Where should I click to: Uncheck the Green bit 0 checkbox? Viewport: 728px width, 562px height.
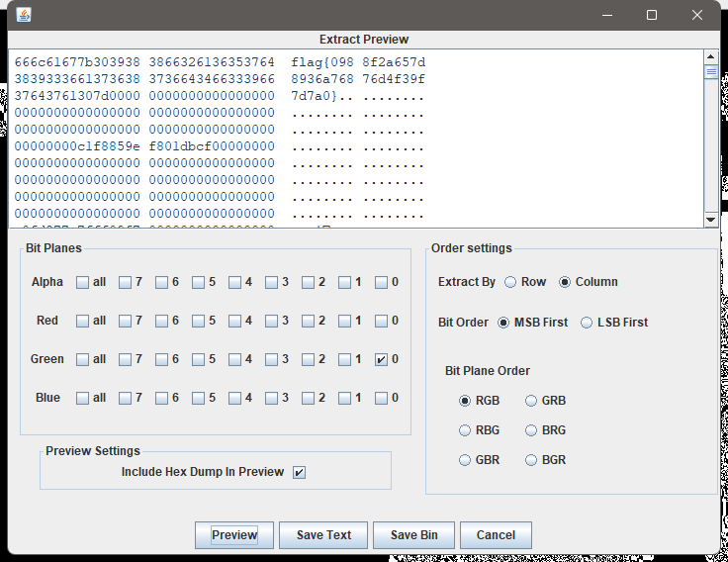tap(381, 360)
